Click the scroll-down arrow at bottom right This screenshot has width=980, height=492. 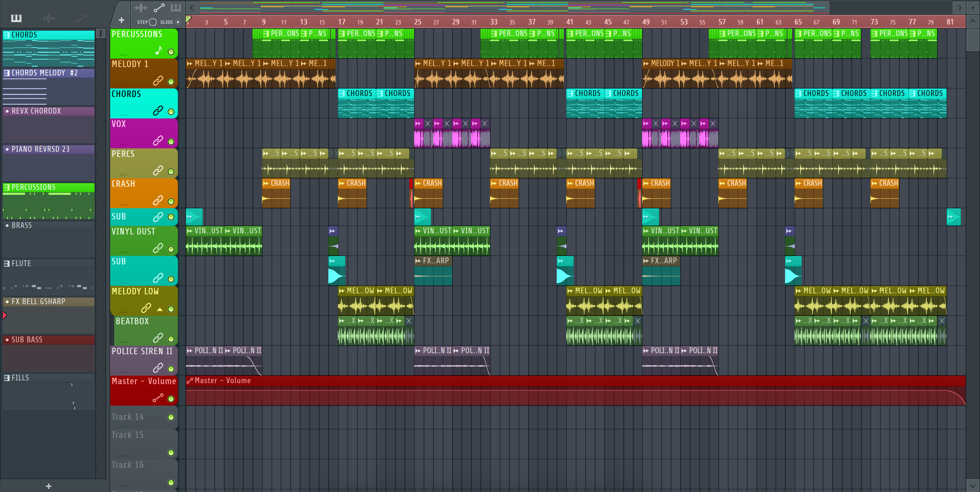pos(973,486)
